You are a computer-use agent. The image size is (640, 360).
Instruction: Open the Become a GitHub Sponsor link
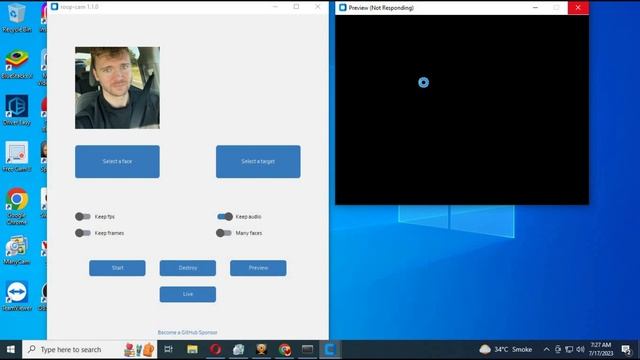[187, 332]
